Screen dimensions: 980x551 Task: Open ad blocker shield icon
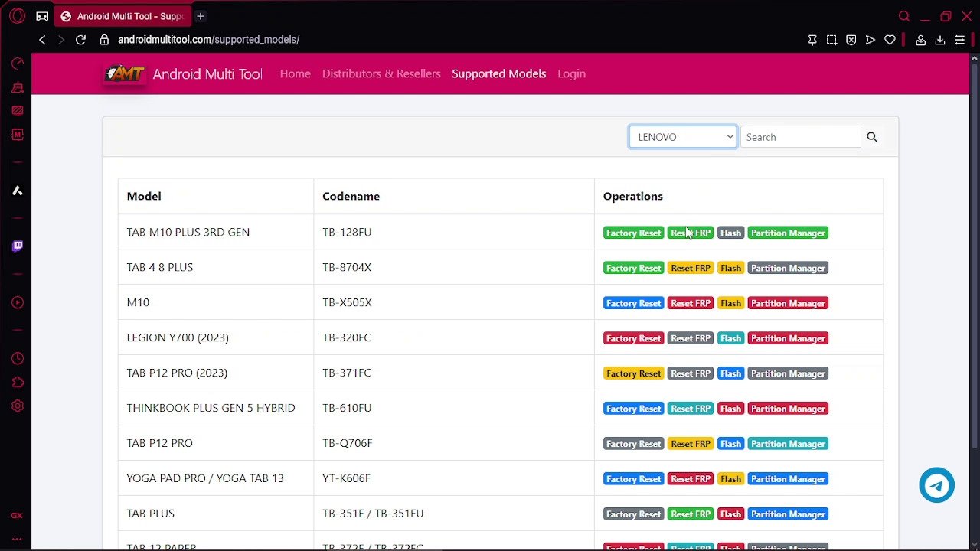point(851,40)
